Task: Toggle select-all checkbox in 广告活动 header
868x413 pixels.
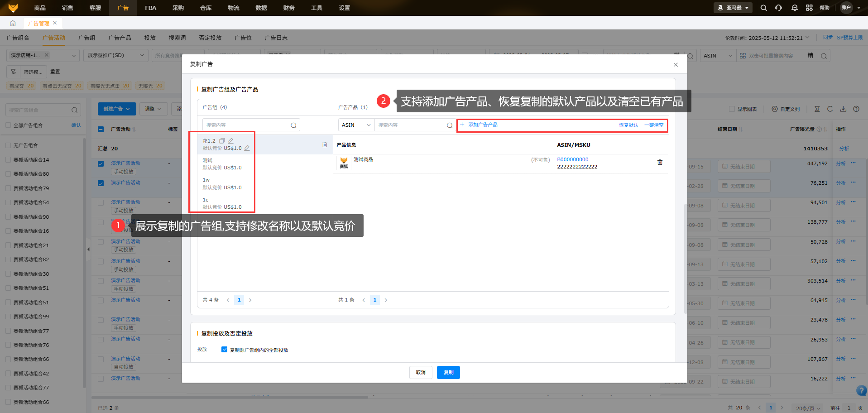Action: (101, 130)
